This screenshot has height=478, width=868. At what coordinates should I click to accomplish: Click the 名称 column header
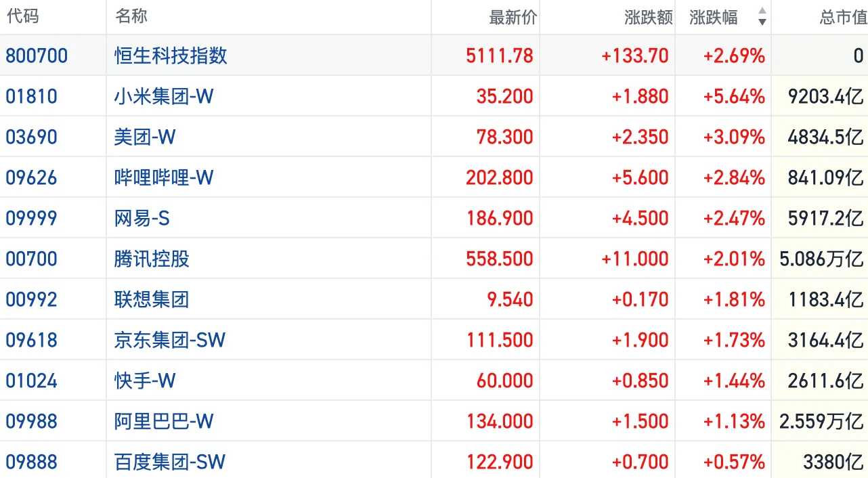[131, 17]
